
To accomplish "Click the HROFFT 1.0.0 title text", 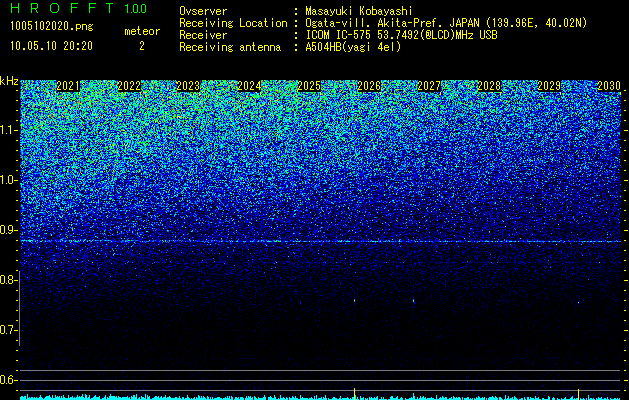I will [79, 8].
